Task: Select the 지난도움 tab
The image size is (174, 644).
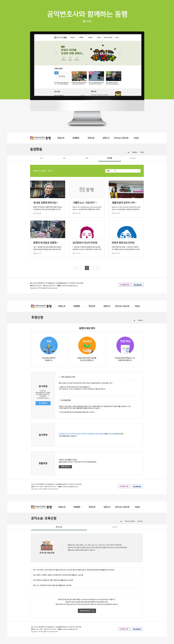Action: click(x=132, y=158)
